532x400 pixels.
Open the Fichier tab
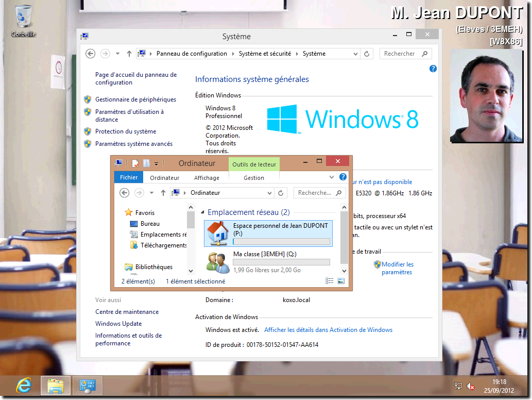point(129,177)
